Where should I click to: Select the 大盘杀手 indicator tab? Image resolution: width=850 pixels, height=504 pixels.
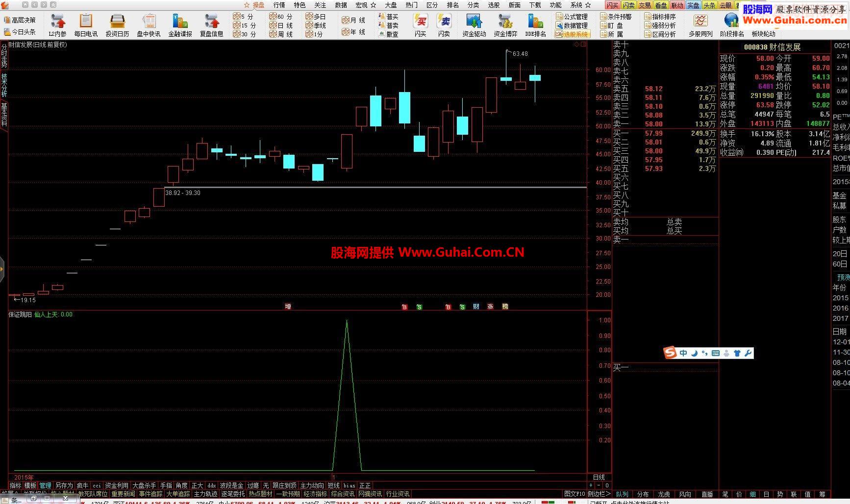click(144, 485)
